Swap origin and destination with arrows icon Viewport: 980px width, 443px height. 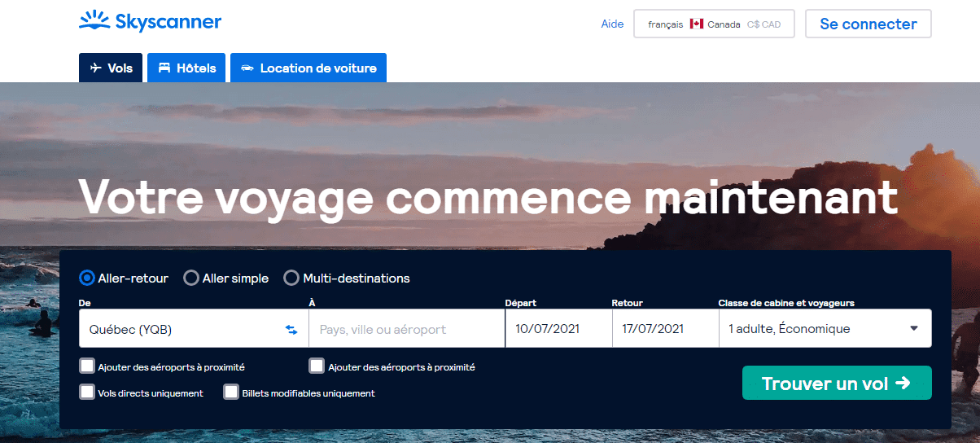pos(291,329)
